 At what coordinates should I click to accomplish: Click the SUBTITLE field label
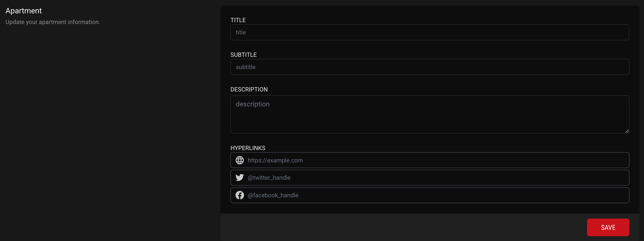[243, 55]
